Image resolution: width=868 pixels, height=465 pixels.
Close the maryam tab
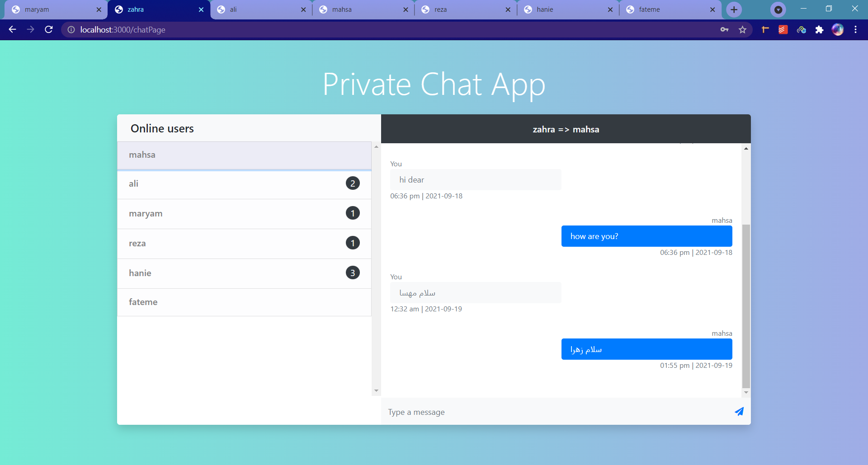99,9
